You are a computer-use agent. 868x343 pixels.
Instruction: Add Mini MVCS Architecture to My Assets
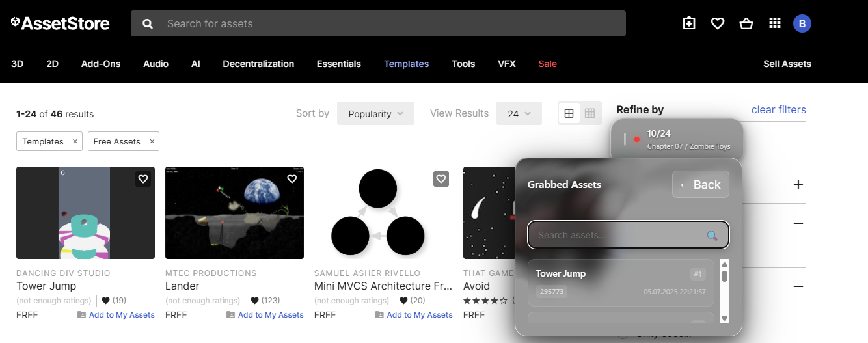pos(414,315)
